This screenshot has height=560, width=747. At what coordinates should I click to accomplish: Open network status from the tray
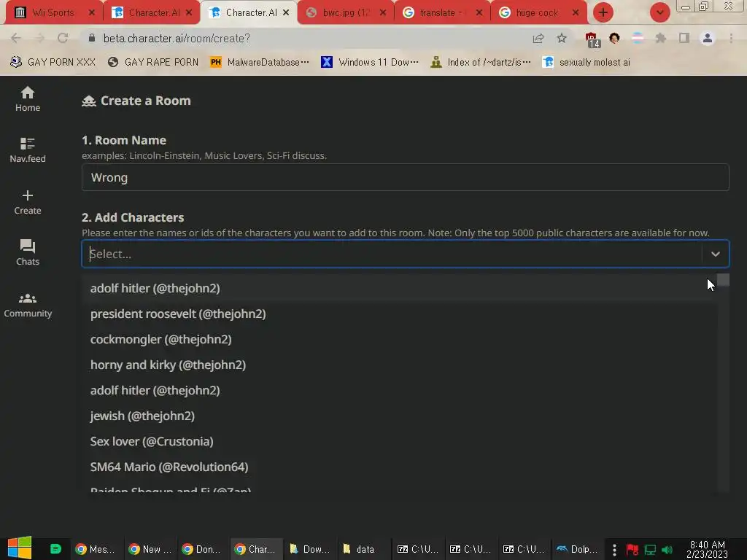tap(650, 550)
